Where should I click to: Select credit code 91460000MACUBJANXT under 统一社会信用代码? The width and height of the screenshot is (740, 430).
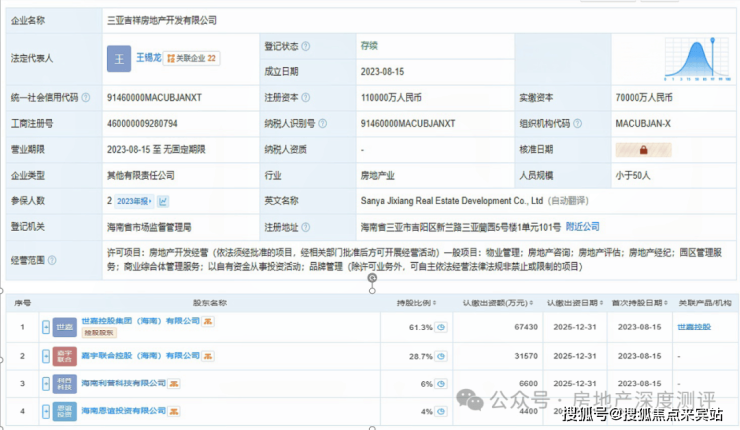point(154,98)
